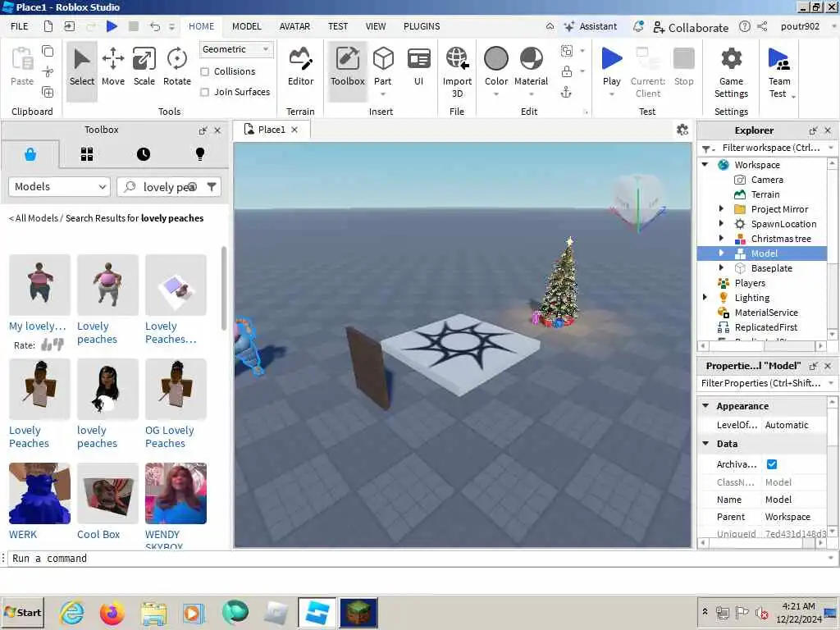Open the toolbox search filter
The image size is (840, 630).
(x=212, y=187)
